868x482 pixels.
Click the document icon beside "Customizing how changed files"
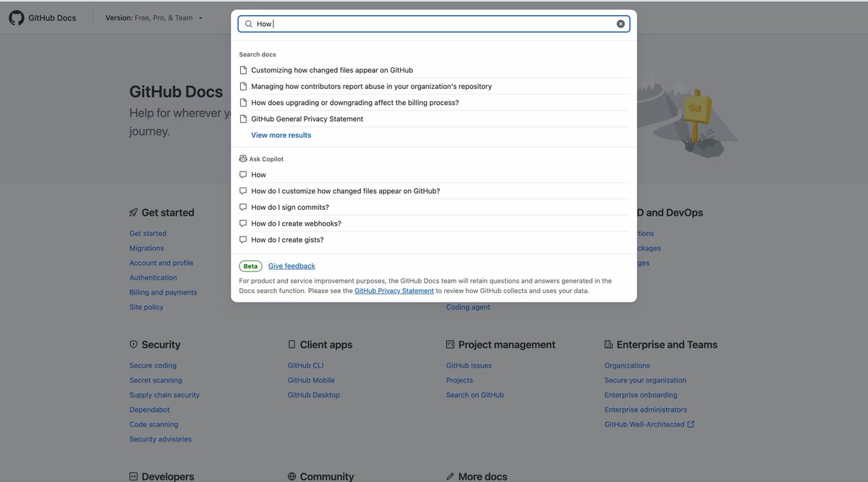(244, 70)
